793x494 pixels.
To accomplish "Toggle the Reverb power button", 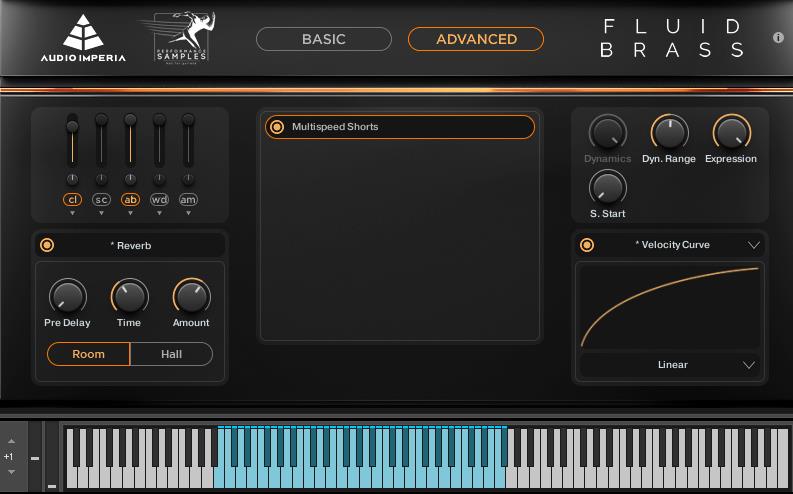I will pyautogui.click(x=47, y=245).
